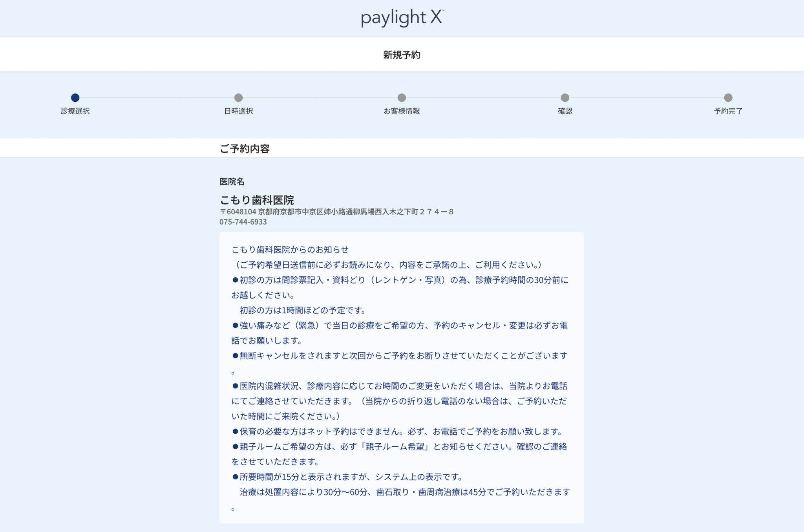This screenshot has height=532, width=804.
Task: Click the 新規予約 page title
Action: [402, 55]
